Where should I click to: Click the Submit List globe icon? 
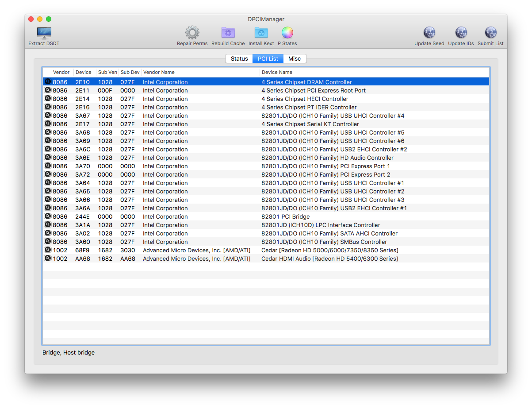tap(490, 33)
